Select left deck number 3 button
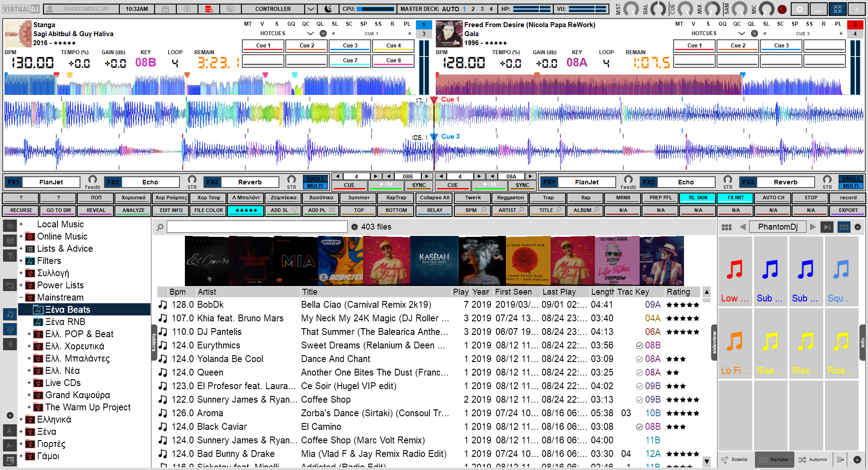 click(x=424, y=33)
